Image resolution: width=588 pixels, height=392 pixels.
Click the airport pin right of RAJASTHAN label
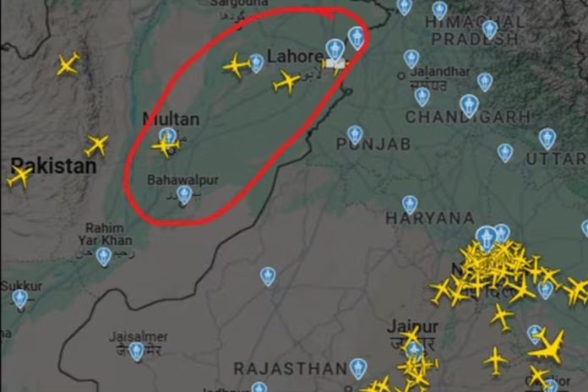[358, 368]
